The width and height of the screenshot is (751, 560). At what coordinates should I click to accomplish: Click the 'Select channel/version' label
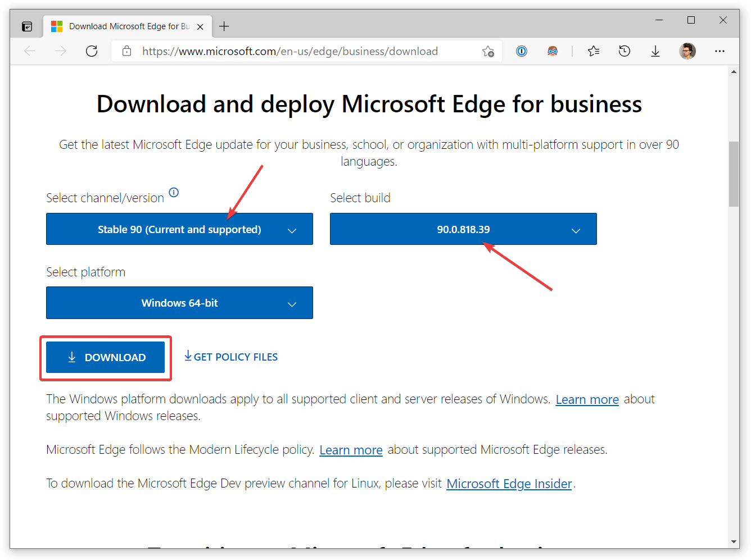point(105,198)
